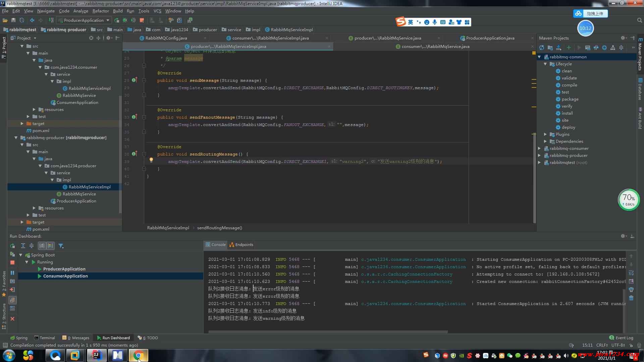Collapse the rabbitmq-producer module in the Project tree

pos(16,138)
